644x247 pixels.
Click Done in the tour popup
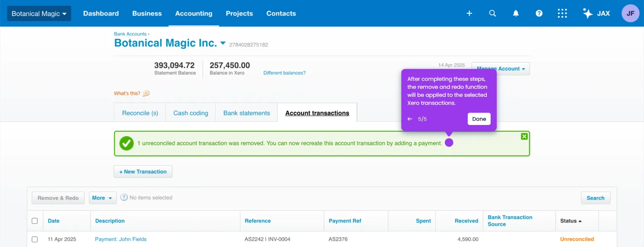[x=479, y=119]
